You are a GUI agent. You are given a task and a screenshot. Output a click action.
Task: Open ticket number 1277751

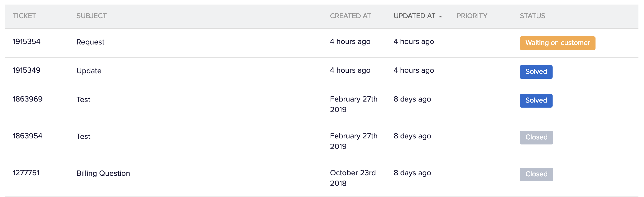(x=26, y=173)
